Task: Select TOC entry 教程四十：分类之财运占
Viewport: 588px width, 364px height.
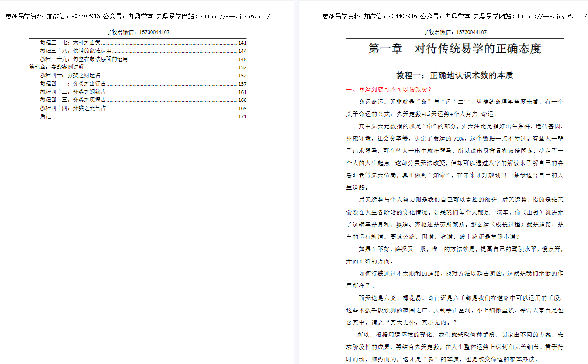Action: (70, 76)
